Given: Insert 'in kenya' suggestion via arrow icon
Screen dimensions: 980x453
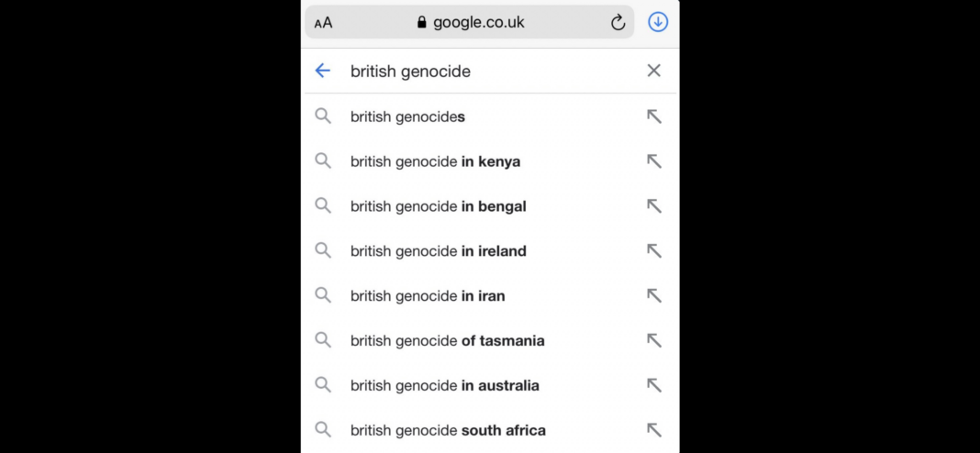Looking at the screenshot, I should click(x=653, y=161).
